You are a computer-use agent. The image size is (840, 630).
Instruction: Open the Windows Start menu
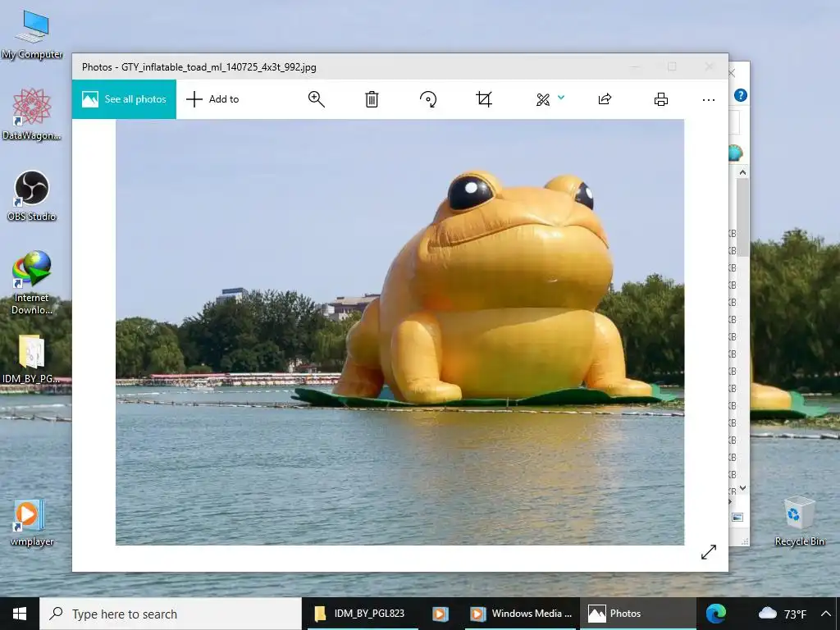[x=20, y=614]
